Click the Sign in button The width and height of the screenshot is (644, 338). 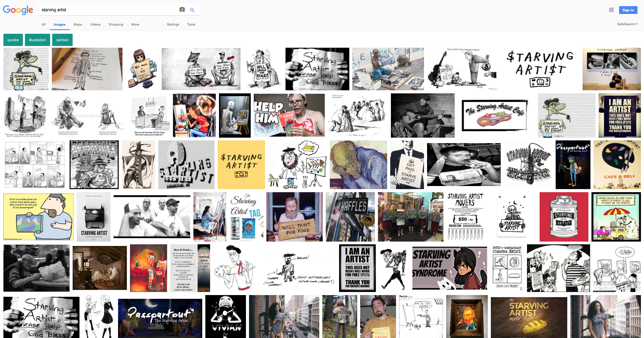tap(628, 10)
